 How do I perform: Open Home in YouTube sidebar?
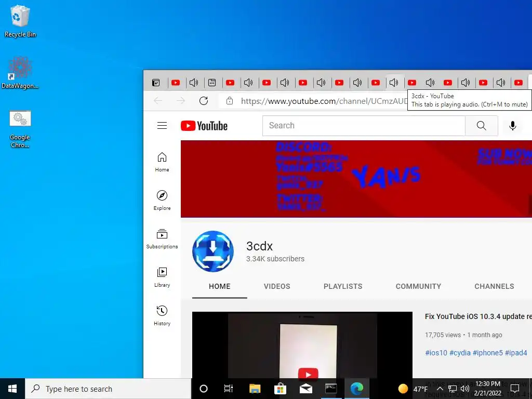(162, 162)
